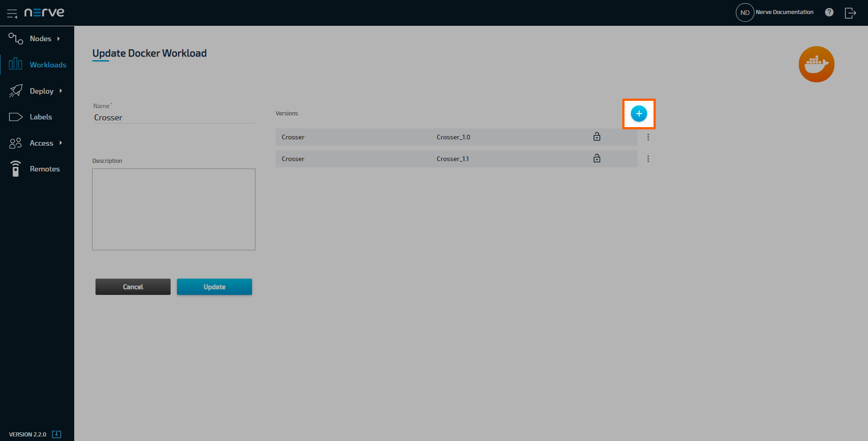Select the Workloads sidebar icon
This screenshot has width=868, height=441.
pyautogui.click(x=15, y=64)
